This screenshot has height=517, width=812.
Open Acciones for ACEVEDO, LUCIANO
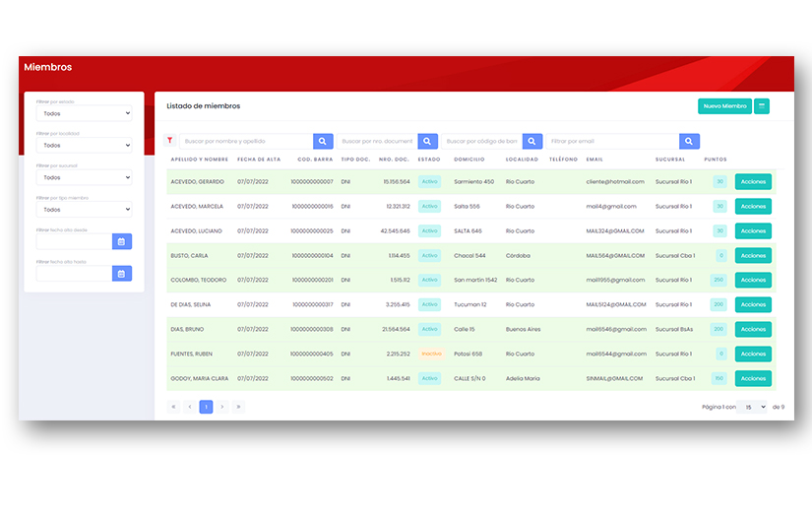pyautogui.click(x=753, y=231)
